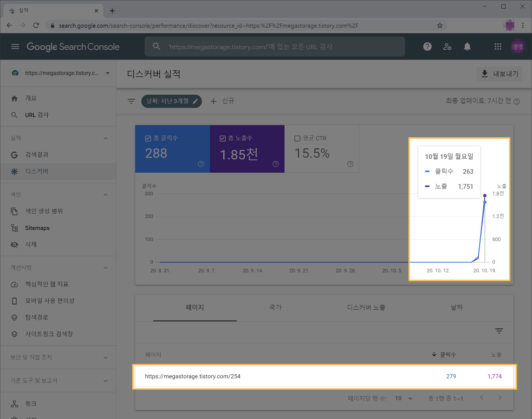Click the table filter icon above rows
Viewport: 532px width, 419px height.
(499, 331)
